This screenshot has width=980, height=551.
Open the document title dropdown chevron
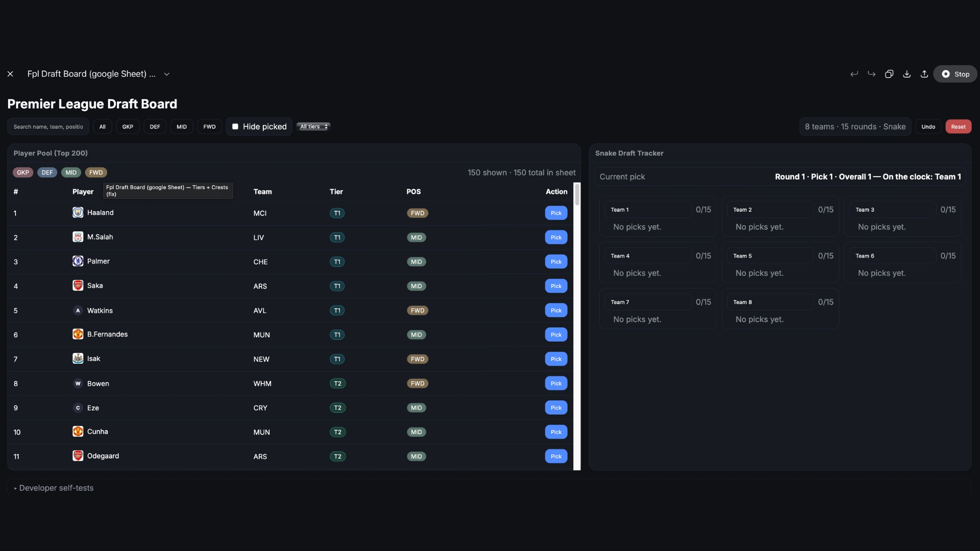pos(166,74)
